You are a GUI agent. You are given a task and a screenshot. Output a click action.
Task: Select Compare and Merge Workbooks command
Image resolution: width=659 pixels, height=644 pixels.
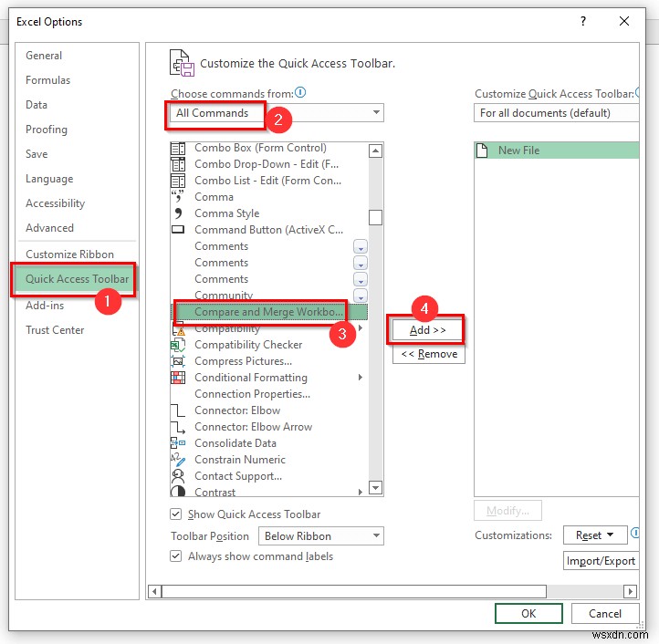(269, 312)
